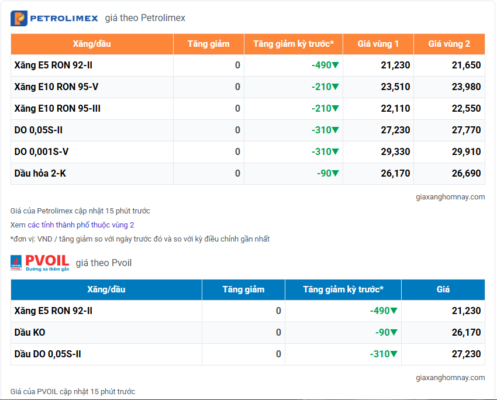The image size is (497, 400).
Task: Click the PVOIL Giá column header
Action: tap(443, 289)
